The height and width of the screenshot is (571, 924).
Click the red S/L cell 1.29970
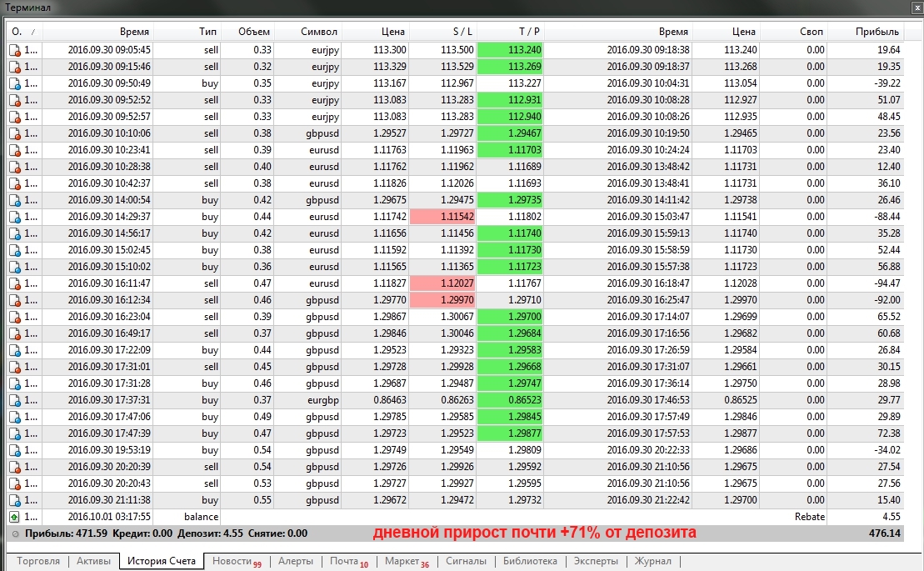(x=442, y=300)
